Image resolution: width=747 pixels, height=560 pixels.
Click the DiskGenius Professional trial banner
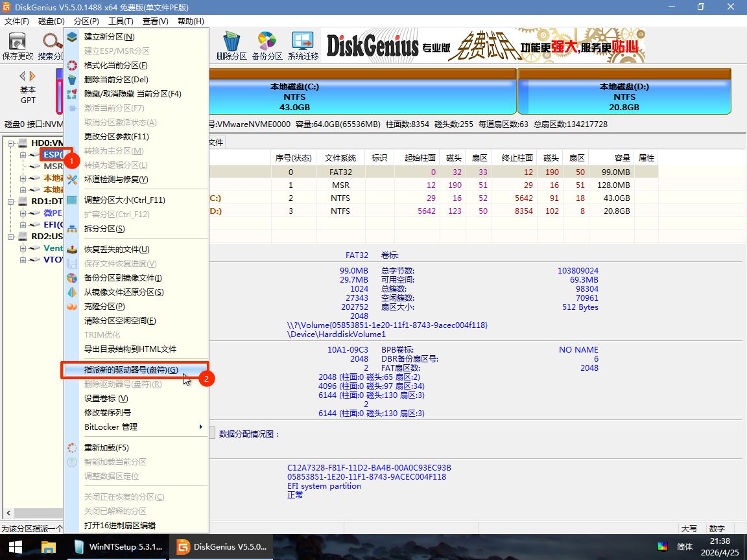pos(483,46)
